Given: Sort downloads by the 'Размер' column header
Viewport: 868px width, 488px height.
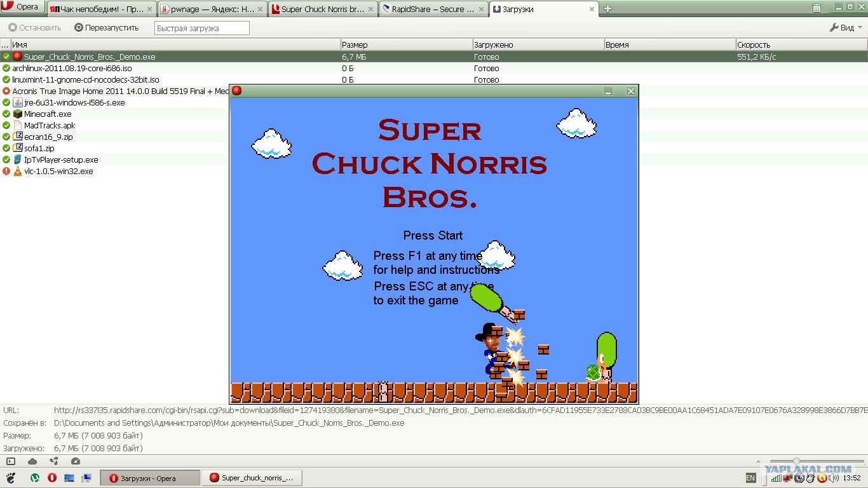Looking at the screenshot, I should (407, 44).
